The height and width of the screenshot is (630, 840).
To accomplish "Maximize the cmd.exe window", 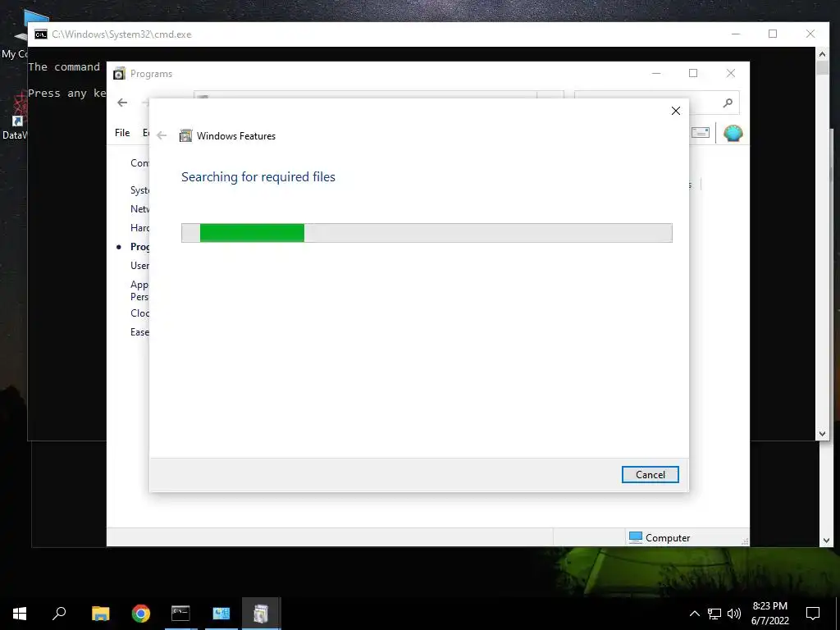I will click(773, 34).
